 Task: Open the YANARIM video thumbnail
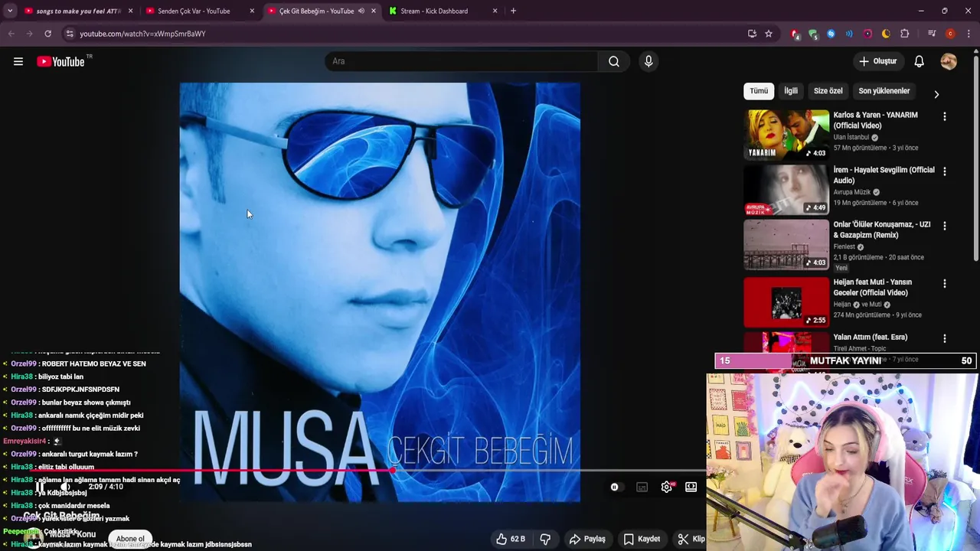coord(786,134)
